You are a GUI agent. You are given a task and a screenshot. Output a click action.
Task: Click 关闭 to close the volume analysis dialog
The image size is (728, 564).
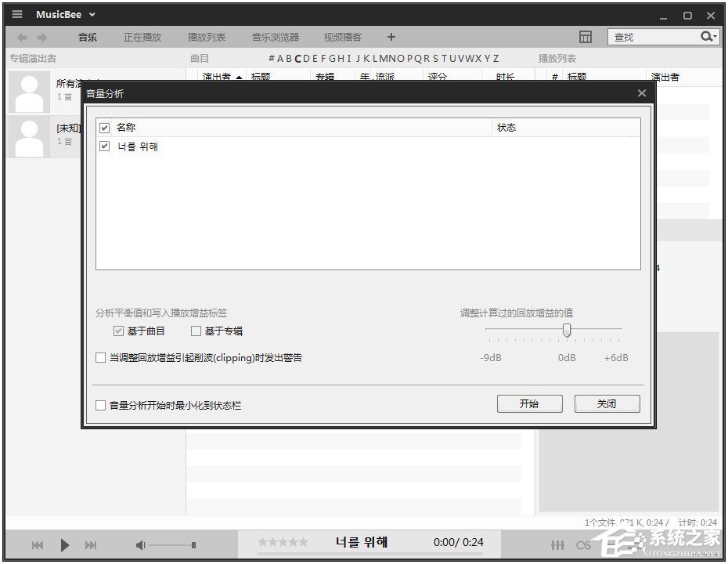tap(607, 403)
